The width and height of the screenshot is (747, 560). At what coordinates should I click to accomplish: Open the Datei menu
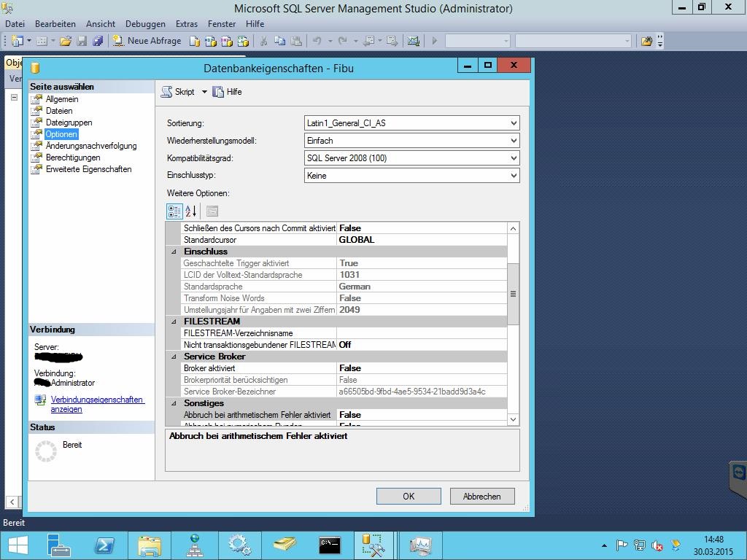(x=15, y=24)
